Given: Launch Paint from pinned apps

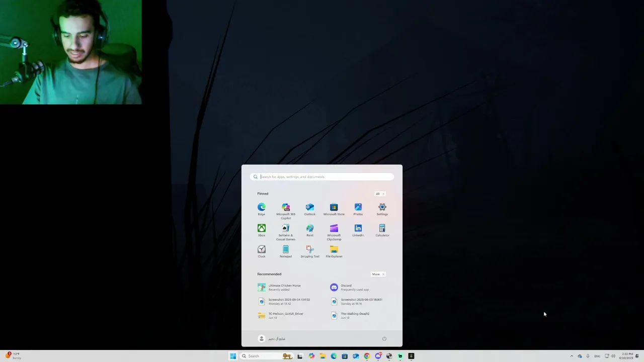Looking at the screenshot, I should (x=310, y=231).
